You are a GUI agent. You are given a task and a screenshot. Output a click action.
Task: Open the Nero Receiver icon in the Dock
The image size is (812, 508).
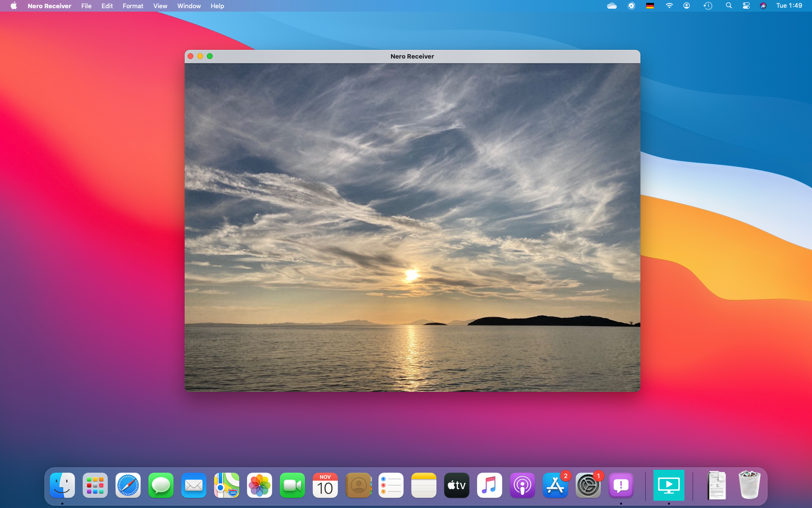pyautogui.click(x=668, y=485)
